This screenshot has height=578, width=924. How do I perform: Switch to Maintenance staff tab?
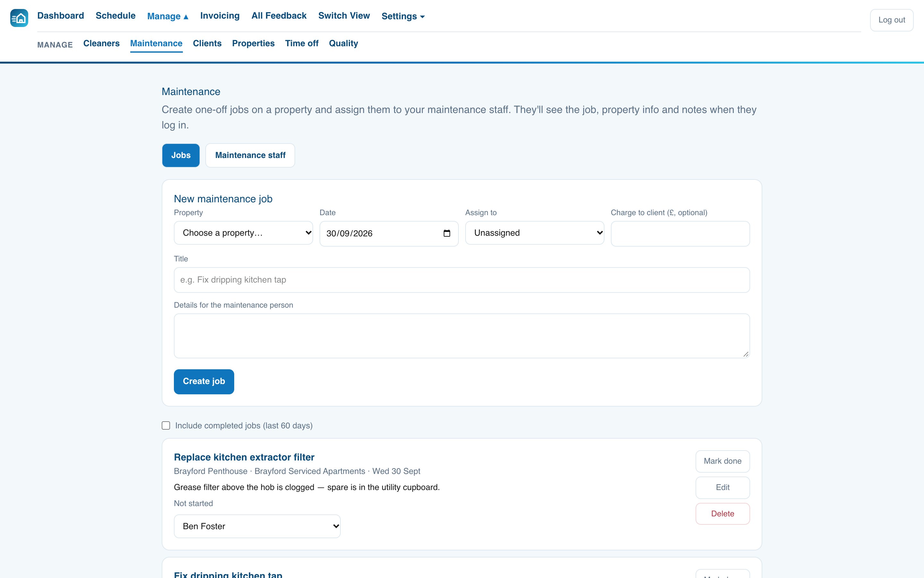point(250,155)
